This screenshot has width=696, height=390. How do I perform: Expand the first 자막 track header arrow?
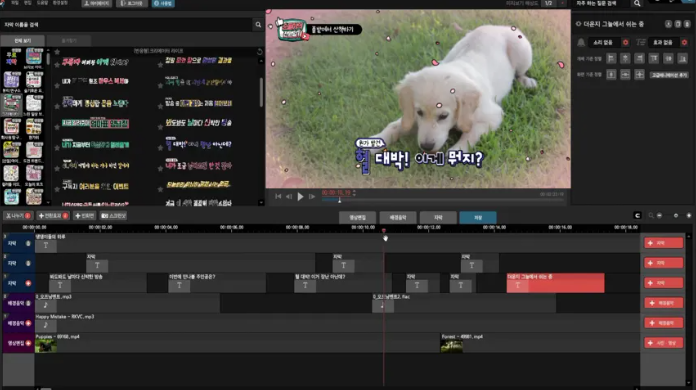click(x=5, y=236)
